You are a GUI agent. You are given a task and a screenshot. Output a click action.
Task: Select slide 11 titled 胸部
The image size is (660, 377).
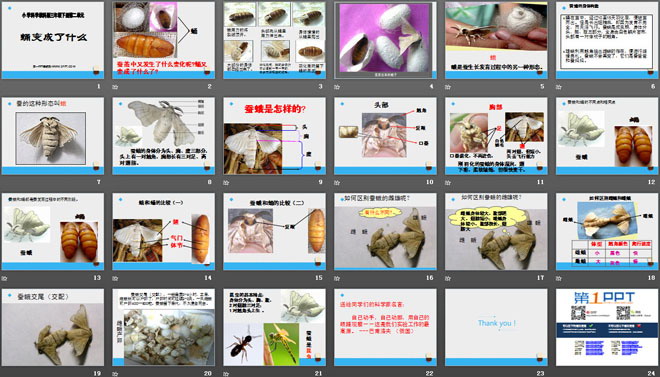pyautogui.click(x=496, y=136)
